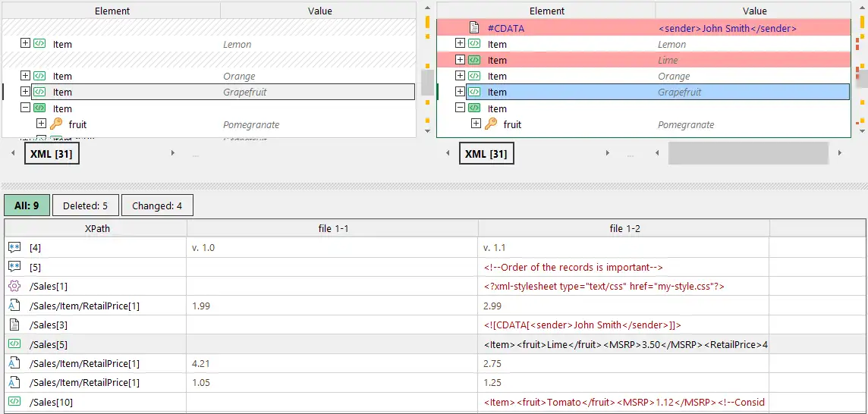Expand the Lemon item in the left pane

pyautogui.click(x=25, y=43)
